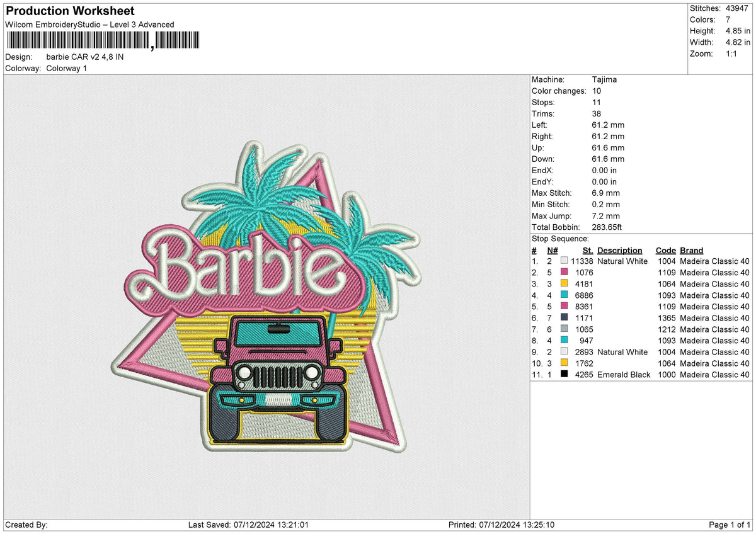Viewport: 756px width, 534px height.
Task: Select the design name barbie CAR v2 4,8 IN
Action: tap(85, 57)
